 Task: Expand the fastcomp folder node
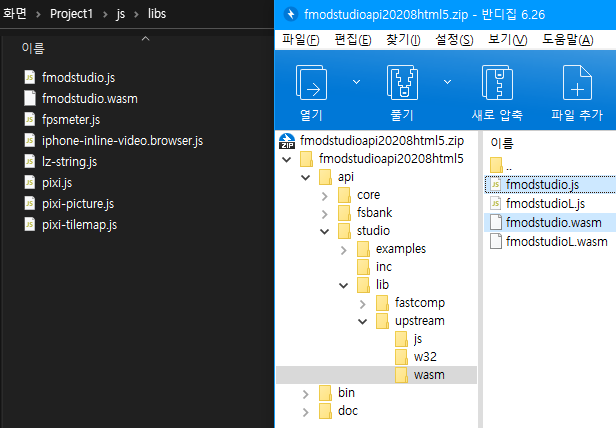tap(363, 304)
